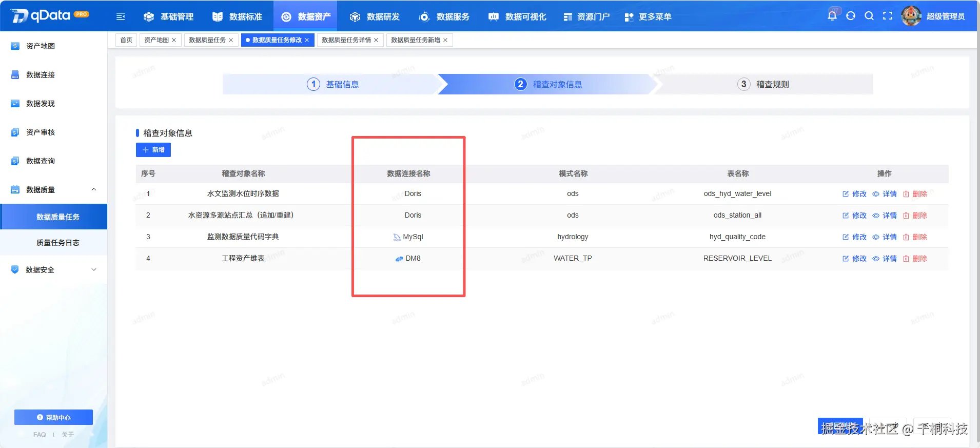Open 数据标准 menu

[238, 16]
